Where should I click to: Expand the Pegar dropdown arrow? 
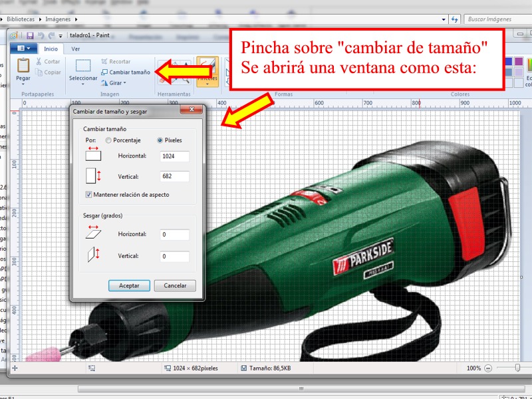tap(23, 85)
